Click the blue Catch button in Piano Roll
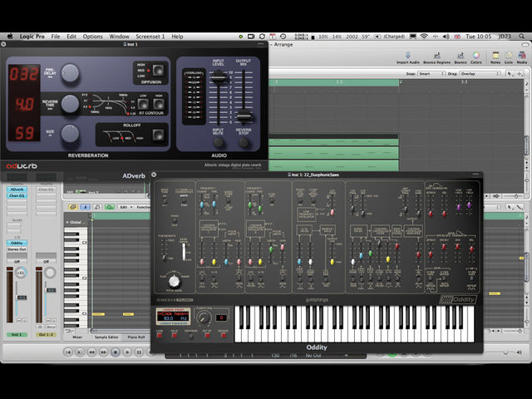This screenshot has height=399, width=532. tap(86, 207)
